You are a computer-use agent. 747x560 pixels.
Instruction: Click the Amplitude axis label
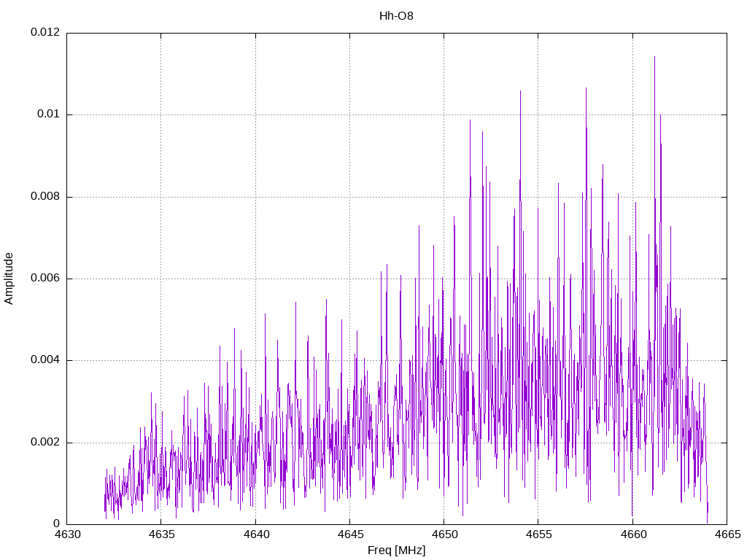9,279
